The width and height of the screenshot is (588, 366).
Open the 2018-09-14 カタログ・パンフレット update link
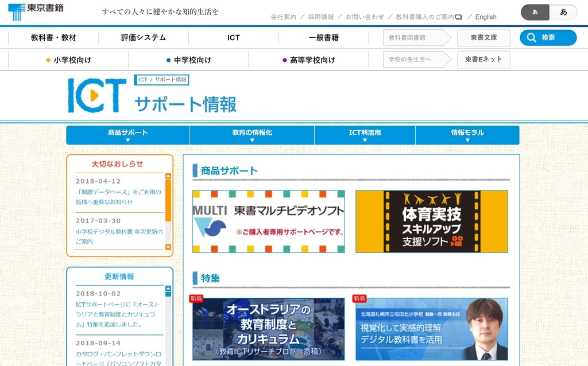point(118,359)
